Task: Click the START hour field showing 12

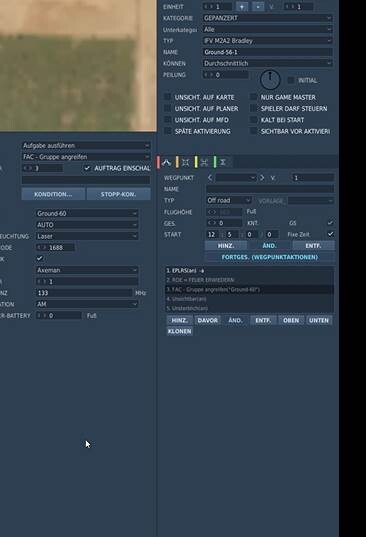Action: (x=212, y=234)
